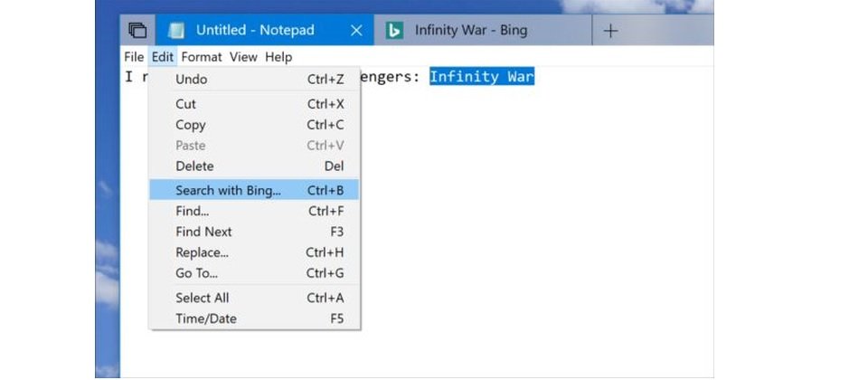Insert Time/Date from the Edit menu
Screen dimensions: 868x380
coord(254,318)
